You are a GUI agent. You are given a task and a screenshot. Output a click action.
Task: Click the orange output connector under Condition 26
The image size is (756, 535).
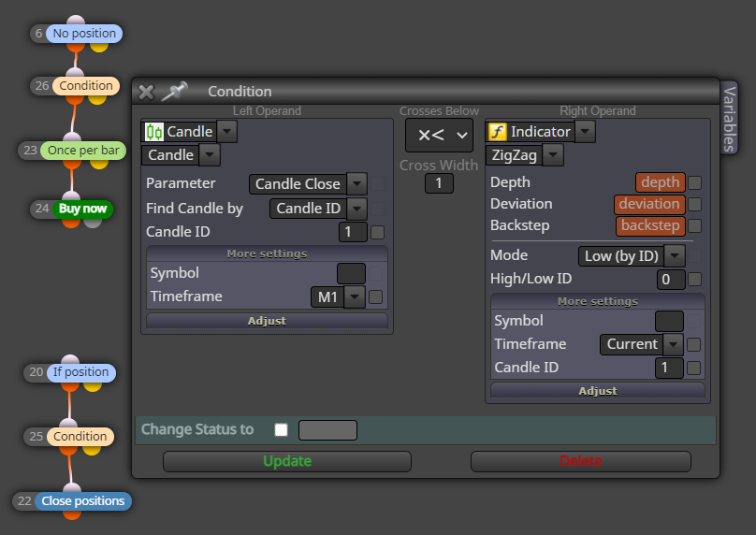(74, 100)
